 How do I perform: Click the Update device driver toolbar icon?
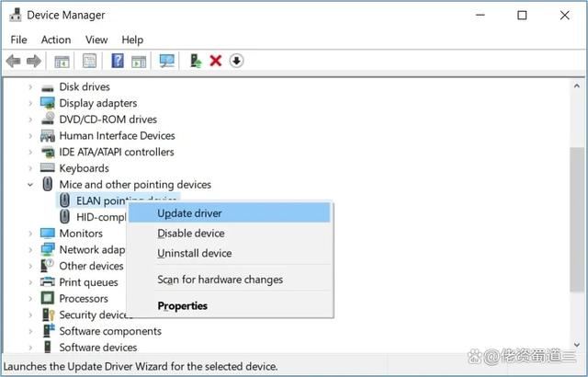click(x=196, y=61)
